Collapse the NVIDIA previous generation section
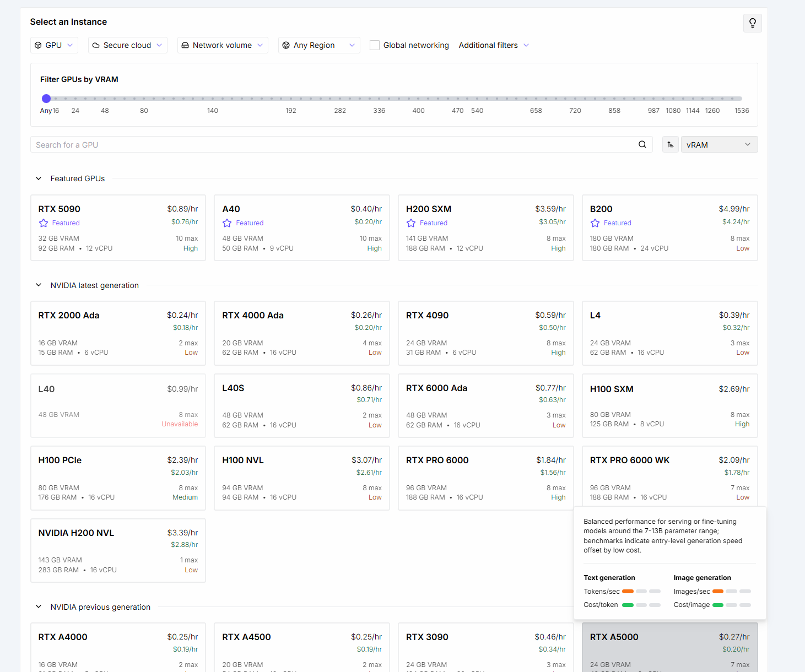This screenshot has width=805, height=672. coord(39,607)
